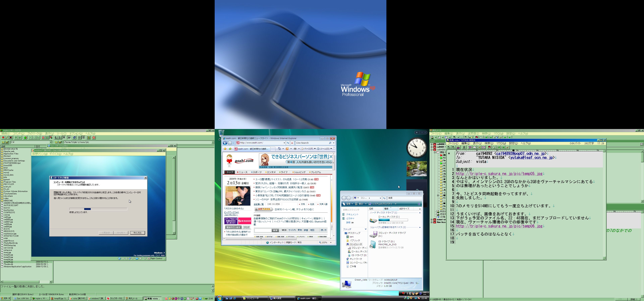Click the temp05.jpg link in mail body

click(499, 174)
